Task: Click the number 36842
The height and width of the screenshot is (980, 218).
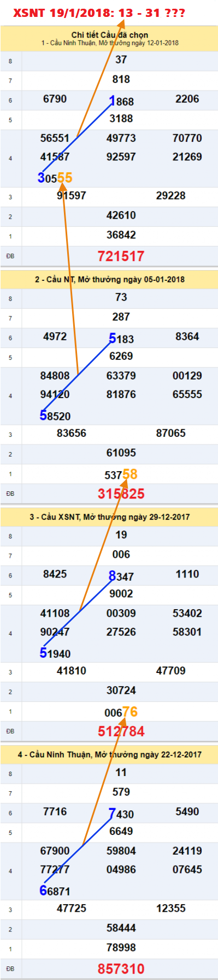Action: point(121,235)
